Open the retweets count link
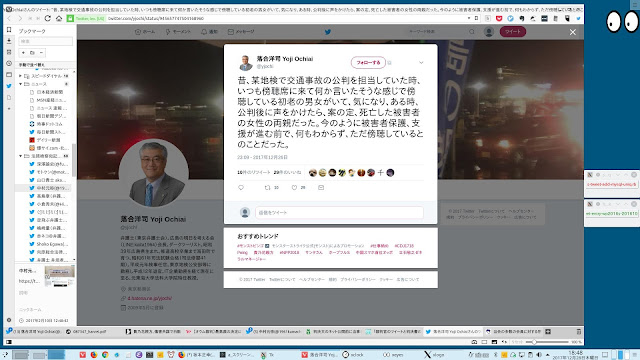The image size is (640, 360). 253,173
